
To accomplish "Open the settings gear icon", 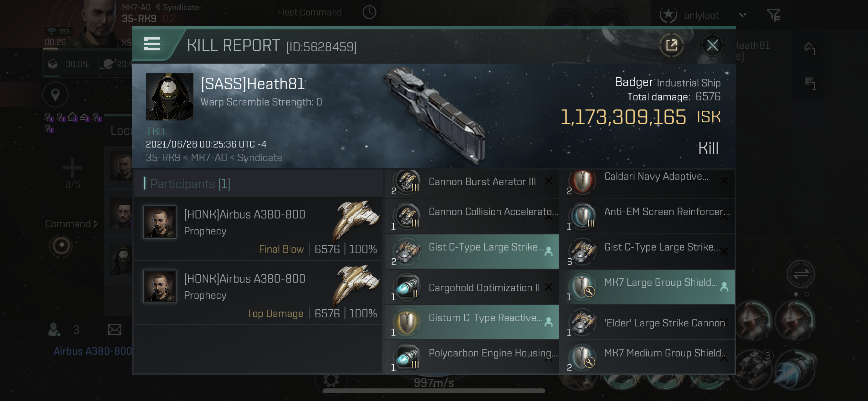I will pos(331,380).
